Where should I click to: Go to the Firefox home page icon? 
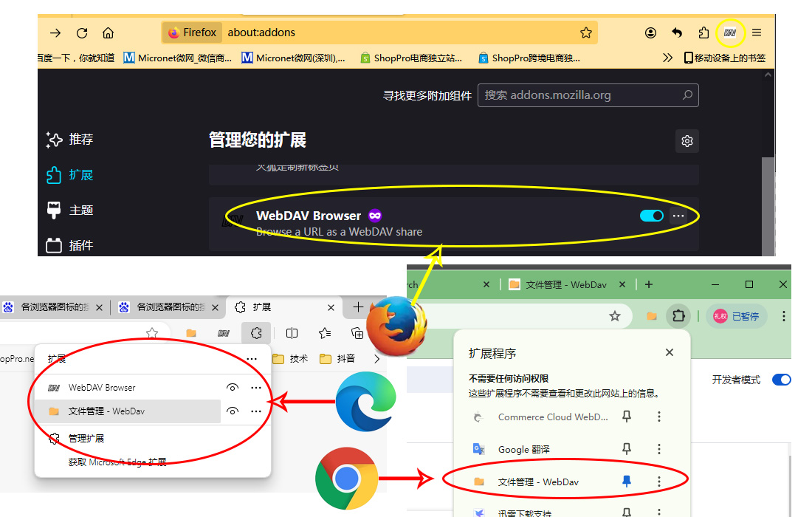tap(109, 33)
